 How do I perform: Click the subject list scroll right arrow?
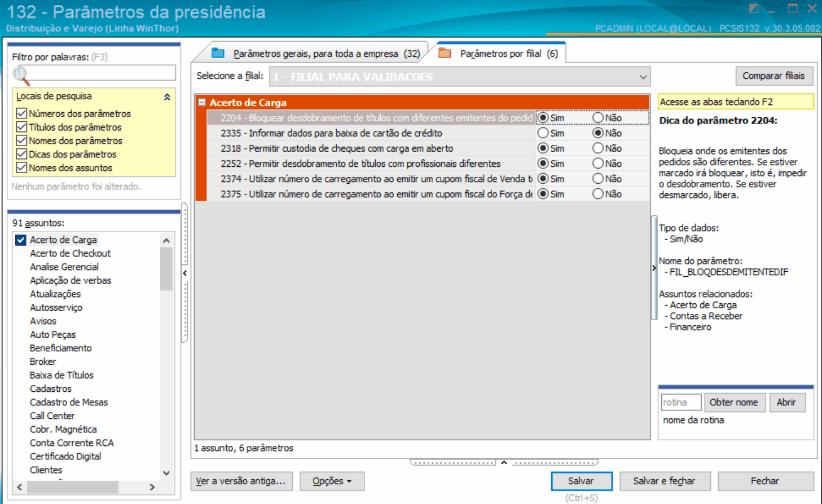(x=152, y=487)
